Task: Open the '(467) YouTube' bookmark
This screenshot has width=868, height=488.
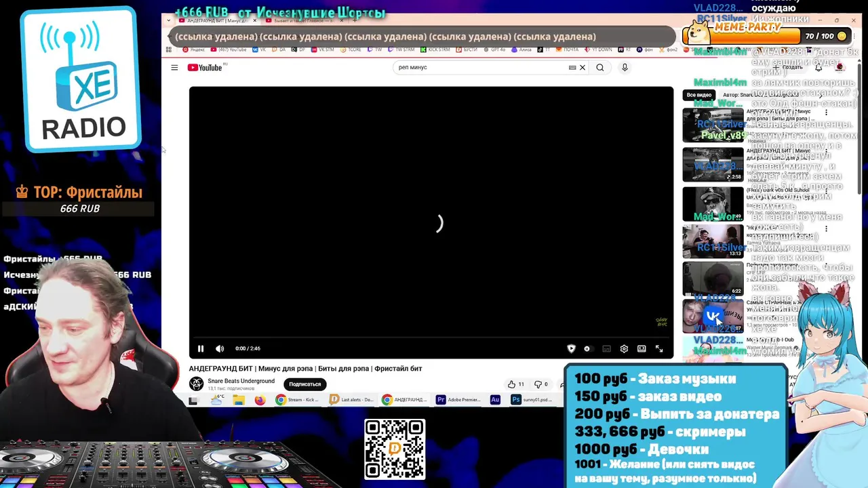Action: [x=229, y=49]
